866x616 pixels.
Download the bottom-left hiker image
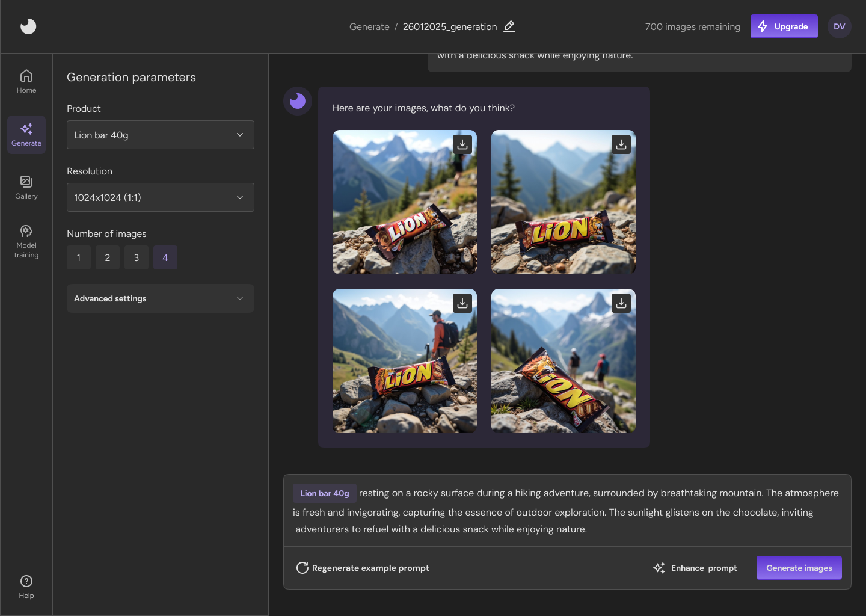coord(462,303)
